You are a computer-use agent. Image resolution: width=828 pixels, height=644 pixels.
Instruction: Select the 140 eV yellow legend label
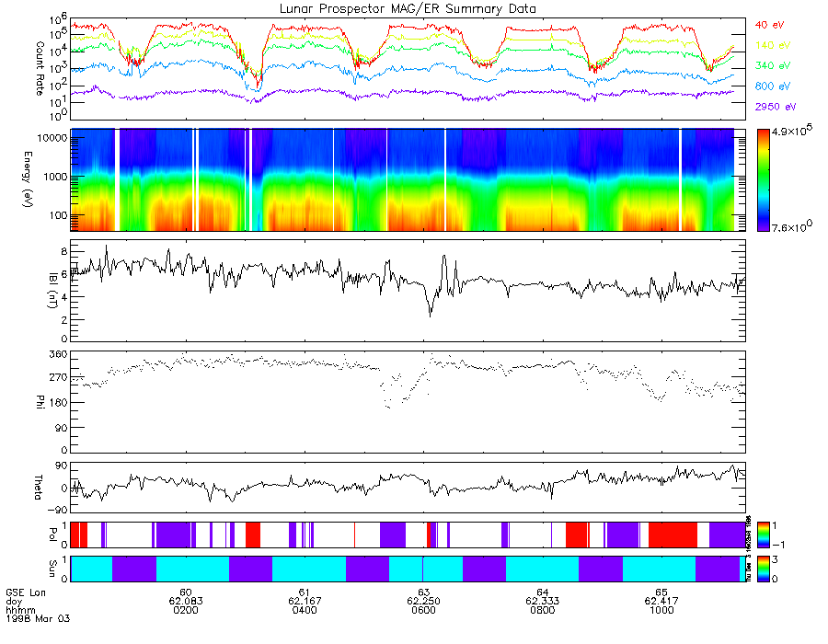click(773, 45)
